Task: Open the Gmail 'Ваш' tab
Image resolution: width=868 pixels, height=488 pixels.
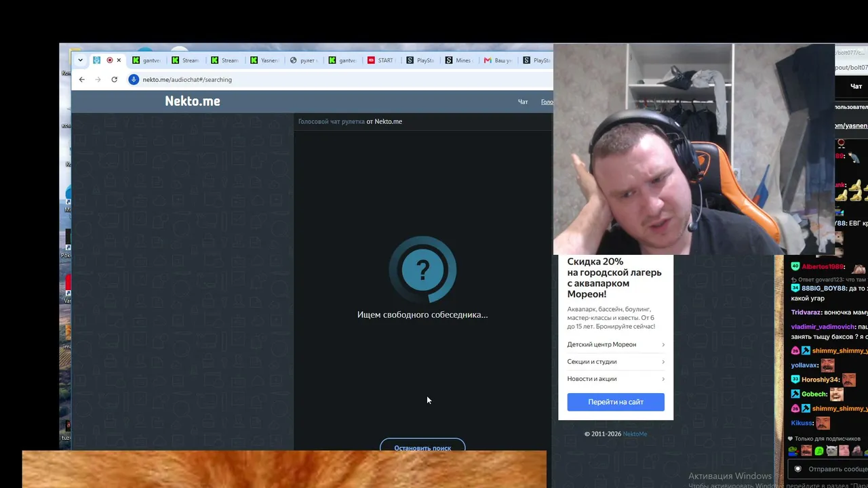Action: [x=499, y=60]
